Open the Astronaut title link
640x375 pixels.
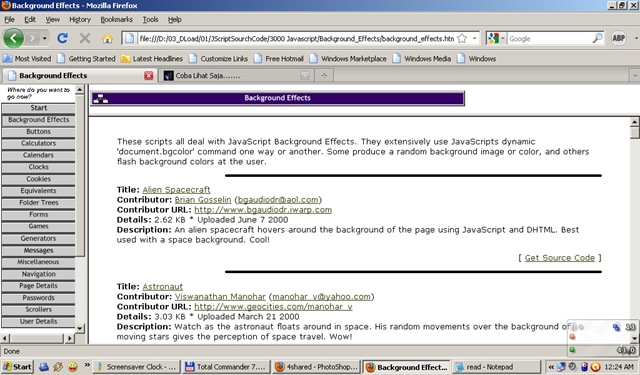[162, 286]
